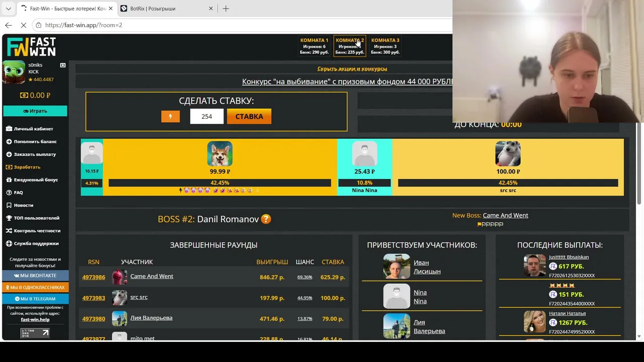Viewport: 644px width, 362px height.
Task: Click Justttttt Bbsajskan's payout photo
Action: (534, 265)
